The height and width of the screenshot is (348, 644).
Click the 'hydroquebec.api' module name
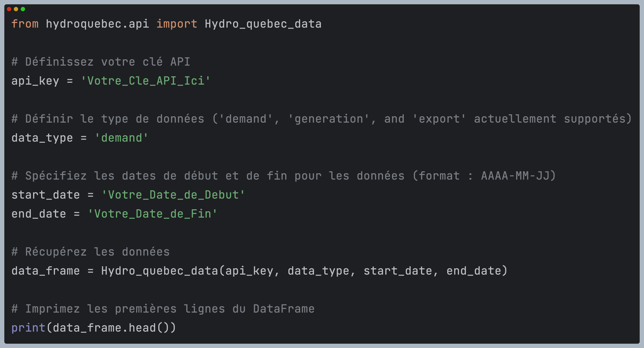click(98, 24)
